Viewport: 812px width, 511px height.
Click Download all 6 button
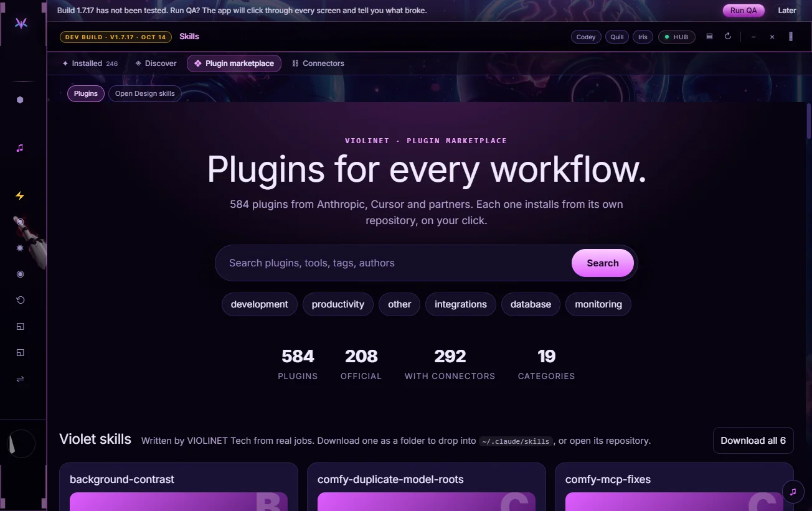click(x=753, y=441)
